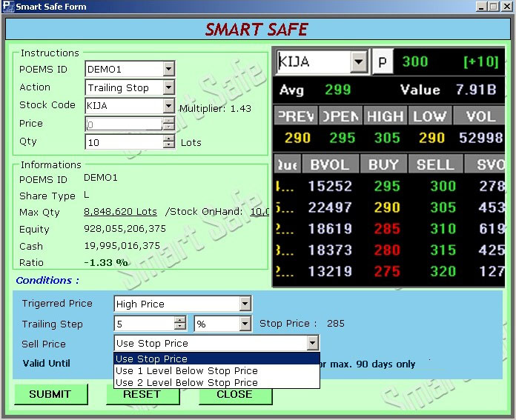Click the VOL column header
This screenshot has height=420, width=516.
479,116
